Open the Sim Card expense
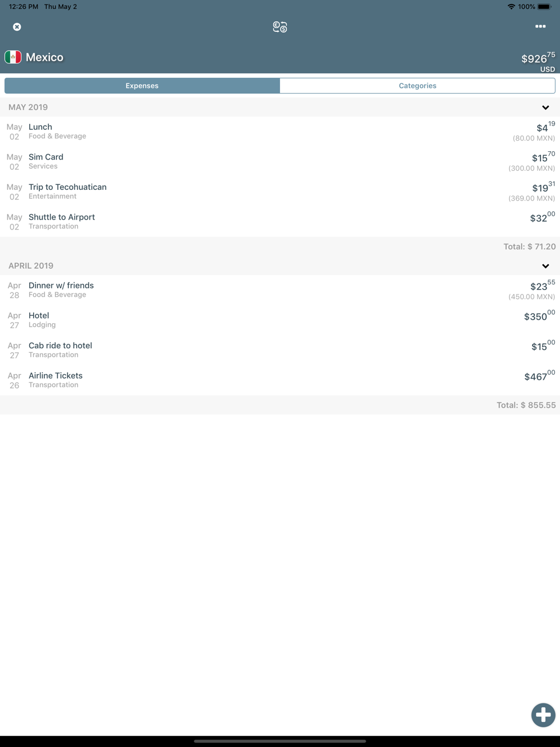The height and width of the screenshot is (747, 560). click(280, 162)
